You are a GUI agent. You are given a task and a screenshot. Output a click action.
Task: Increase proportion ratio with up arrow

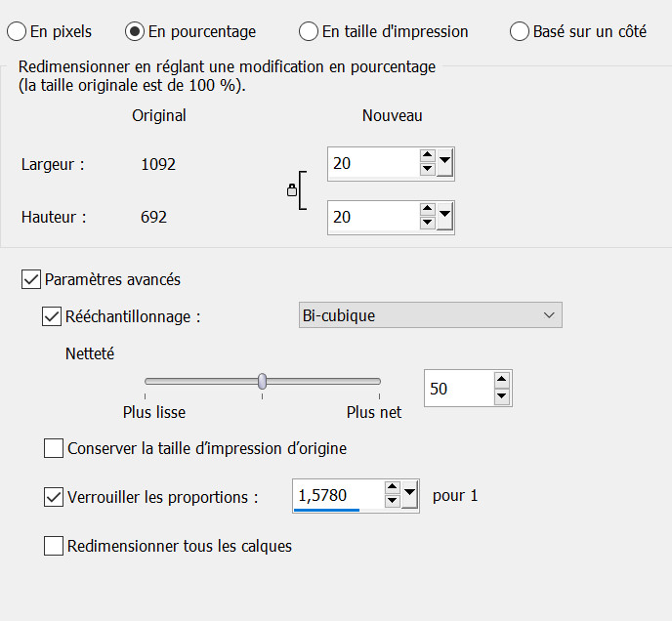(392, 488)
